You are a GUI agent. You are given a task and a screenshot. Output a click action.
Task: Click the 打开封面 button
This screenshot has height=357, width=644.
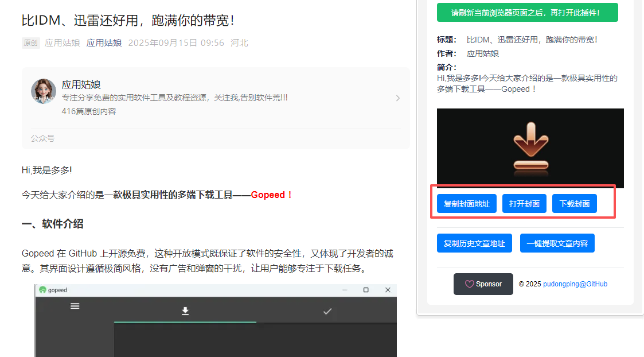tap(524, 204)
